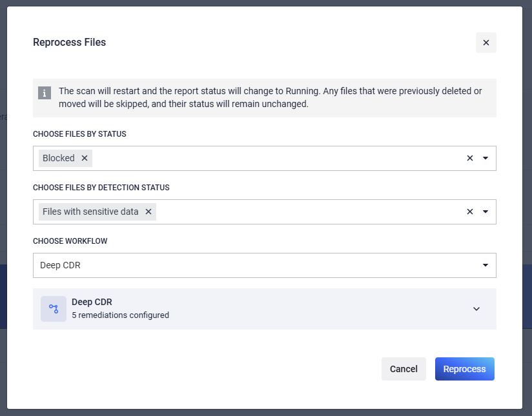Viewport: 532px width, 416px height.
Task: Clear all detection status selections
Action: (x=470, y=212)
